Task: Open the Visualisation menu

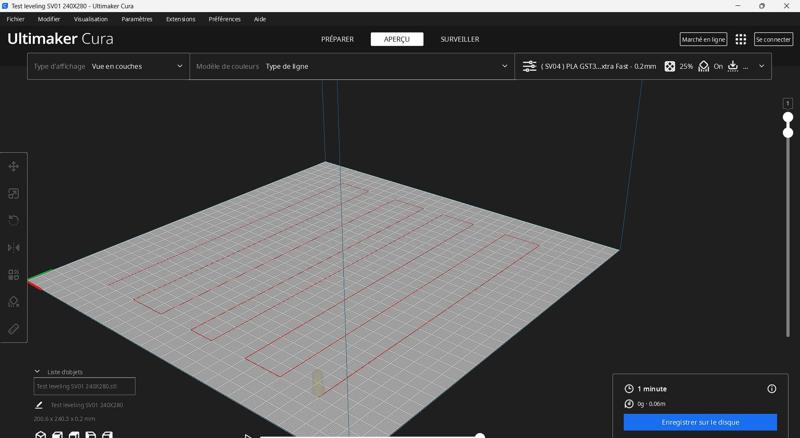Action: point(91,19)
